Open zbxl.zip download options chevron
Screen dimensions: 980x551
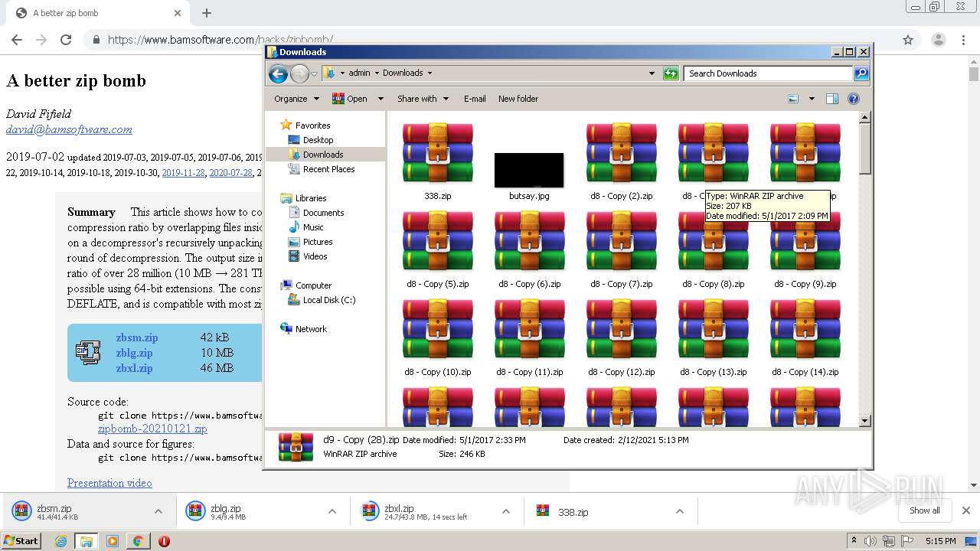tap(505, 511)
